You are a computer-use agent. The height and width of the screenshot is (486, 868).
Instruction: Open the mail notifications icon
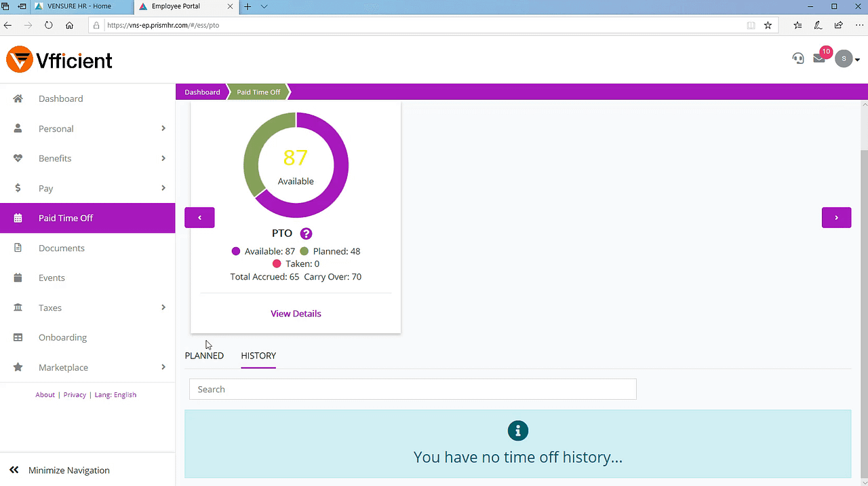coord(819,59)
